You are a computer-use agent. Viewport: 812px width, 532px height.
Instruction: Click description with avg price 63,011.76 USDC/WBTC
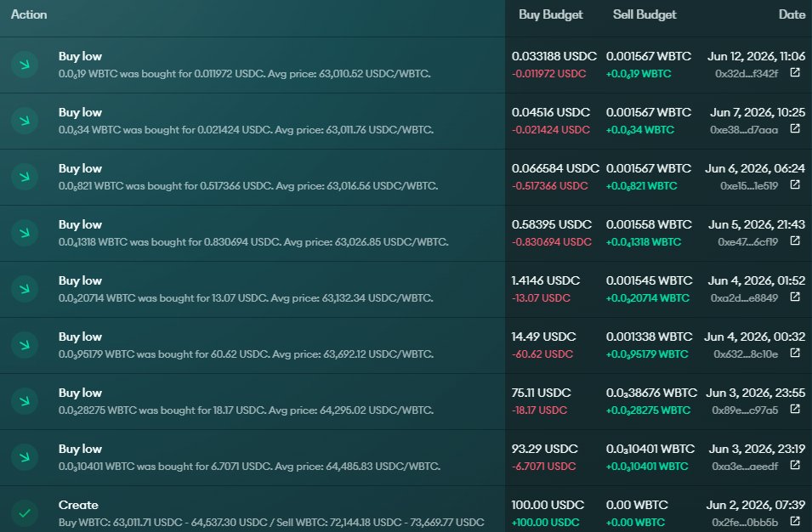coord(246,130)
